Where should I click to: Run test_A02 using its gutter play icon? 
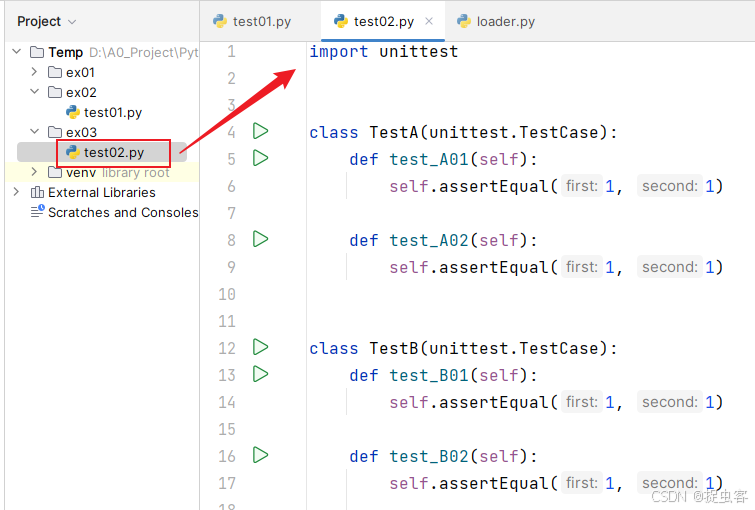tap(260, 239)
